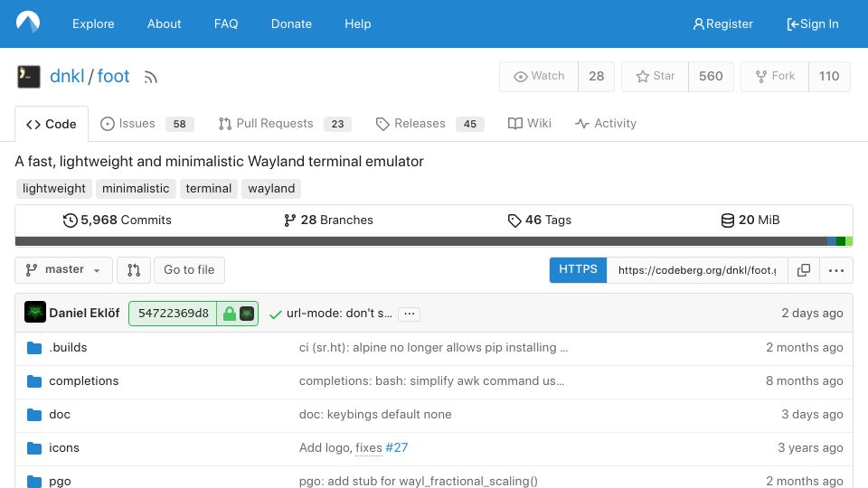The width and height of the screenshot is (868, 488).
Task: Open About in the top navigation
Action: click(164, 23)
